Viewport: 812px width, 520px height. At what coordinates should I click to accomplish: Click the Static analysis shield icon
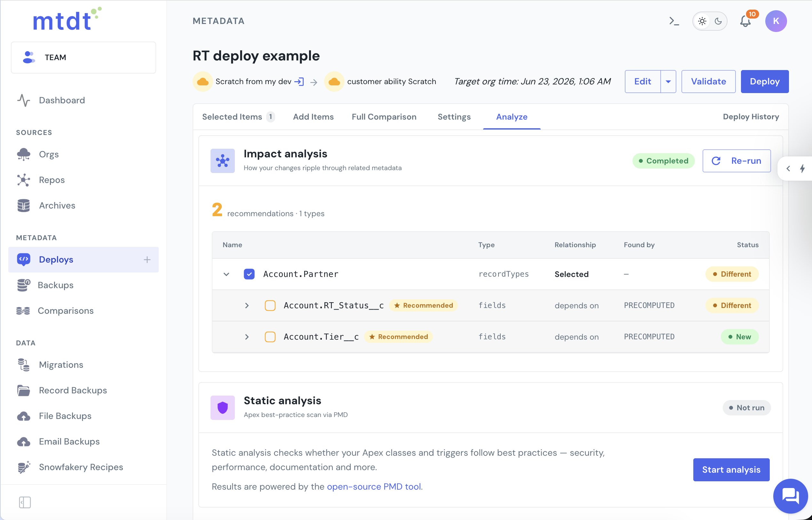[223, 407]
